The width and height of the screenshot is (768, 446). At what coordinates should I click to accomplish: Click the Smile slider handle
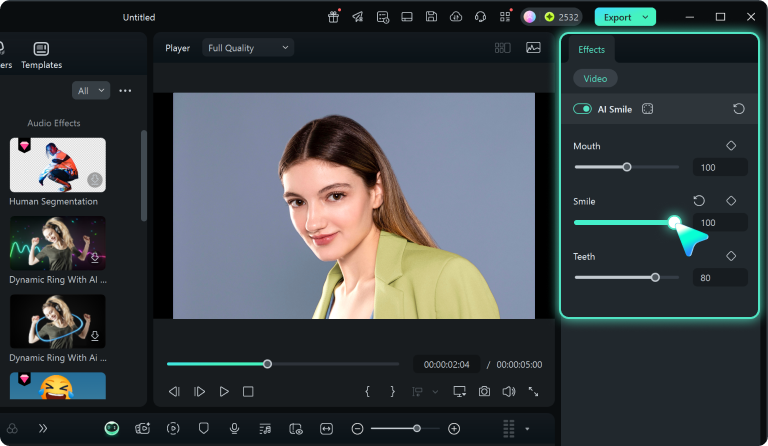(674, 222)
